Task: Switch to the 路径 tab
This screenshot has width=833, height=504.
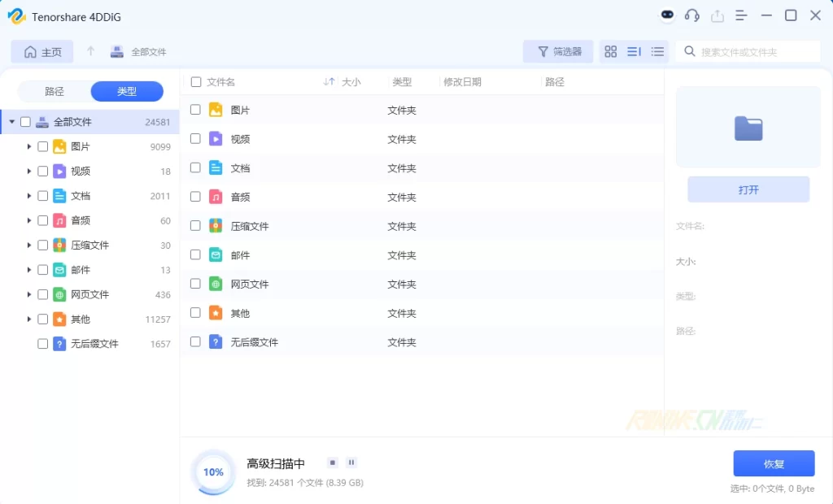Action: 55,92
